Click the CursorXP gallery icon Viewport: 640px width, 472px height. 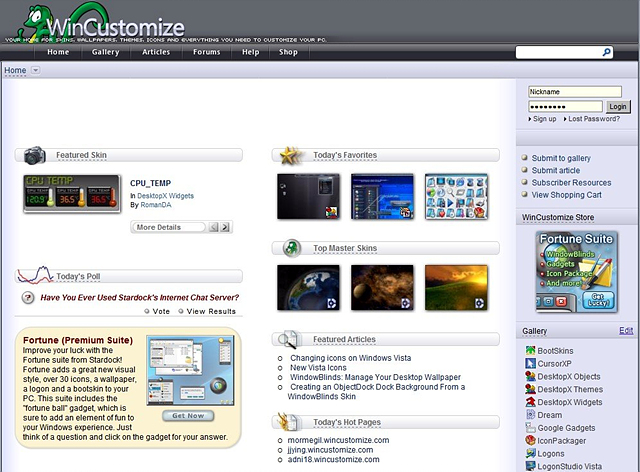[x=530, y=363]
